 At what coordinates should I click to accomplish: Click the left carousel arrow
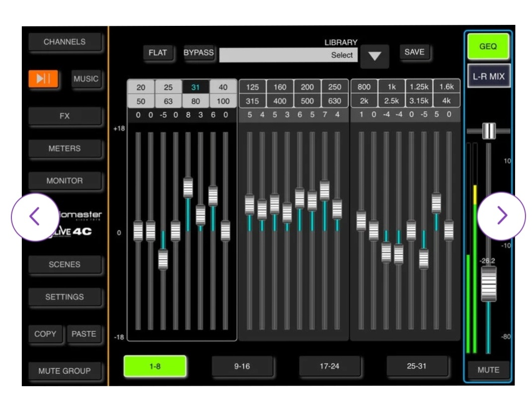pyautogui.click(x=35, y=217)
